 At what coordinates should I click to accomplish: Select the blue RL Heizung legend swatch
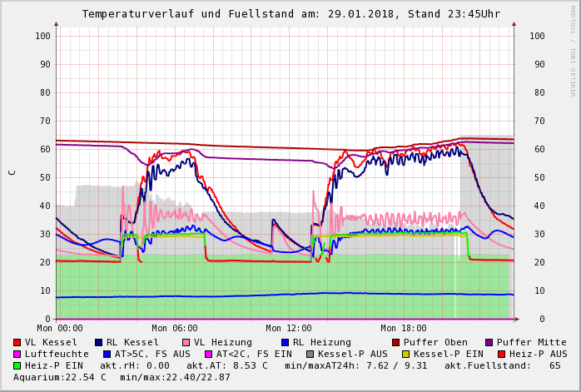point(285,342)
